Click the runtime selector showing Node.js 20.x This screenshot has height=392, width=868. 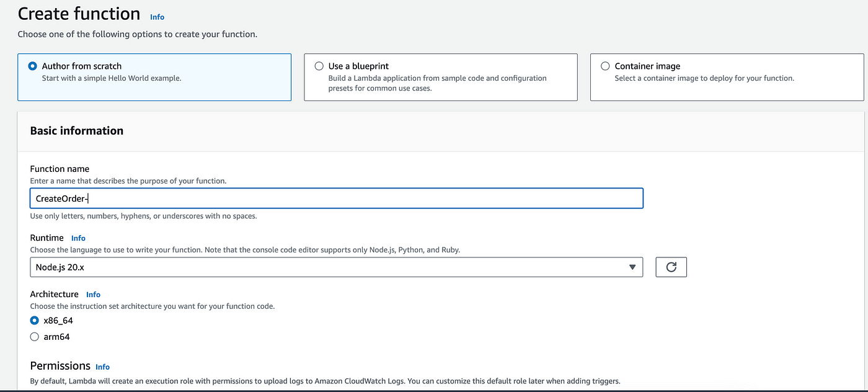tap(337, 267)
